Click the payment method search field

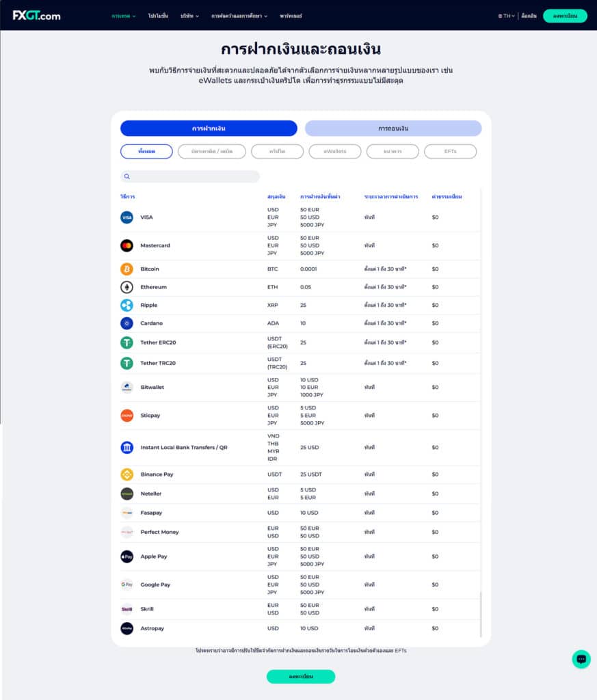(190, 176)
